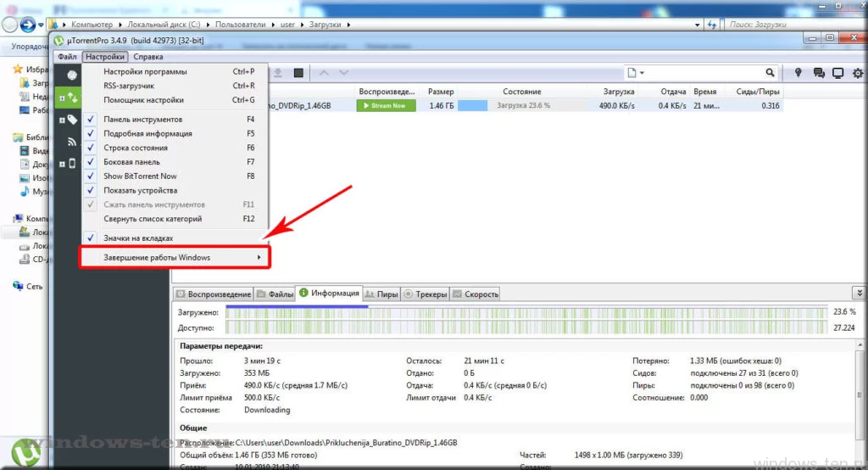Click the RSS feeds icon in sidebar

[x=72, y=142]
